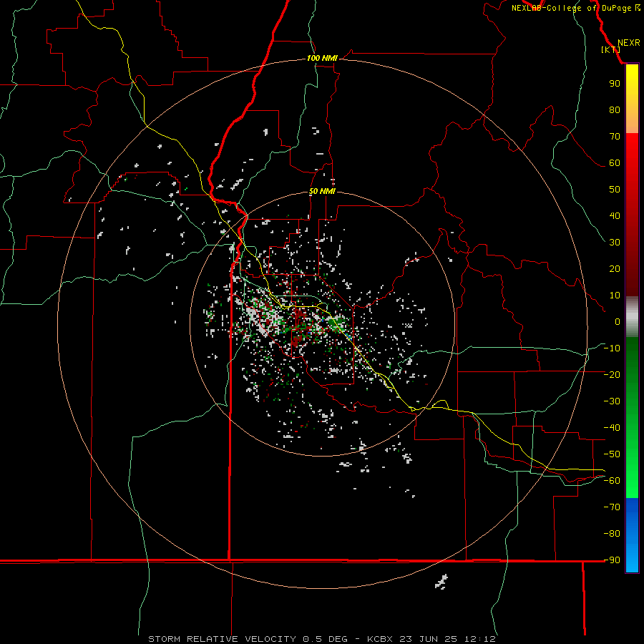Click the 10 value on velocity scale
644x644 pixels.
615,296
